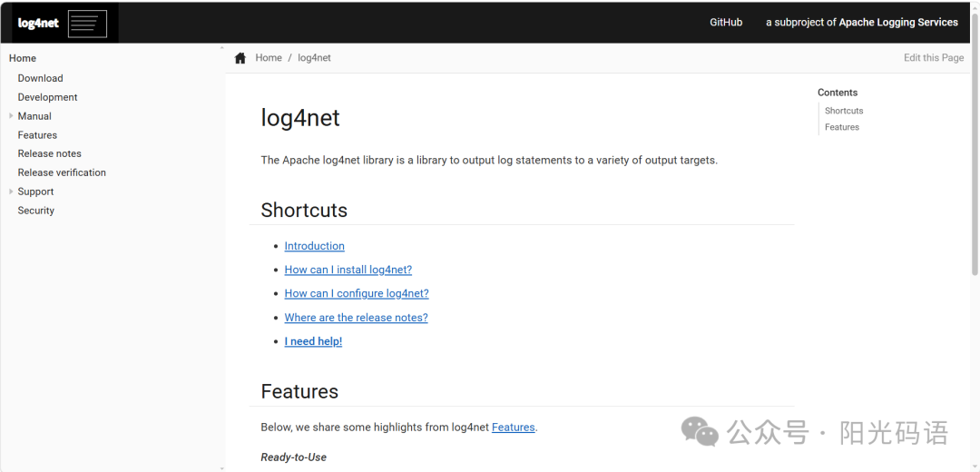Jump to Features in Contents panel
This screenshot has width=980, height=472.
[x=842, y=127]
